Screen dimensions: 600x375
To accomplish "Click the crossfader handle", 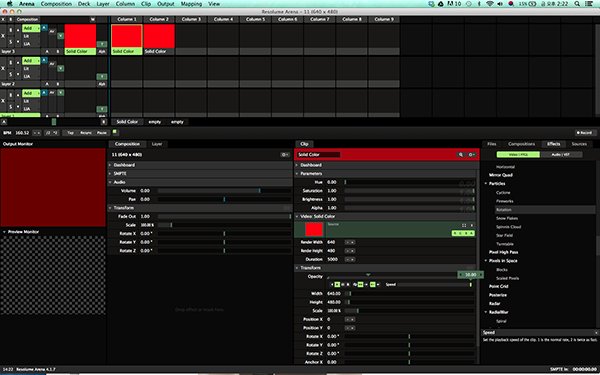I will click(x=54, y=122).
